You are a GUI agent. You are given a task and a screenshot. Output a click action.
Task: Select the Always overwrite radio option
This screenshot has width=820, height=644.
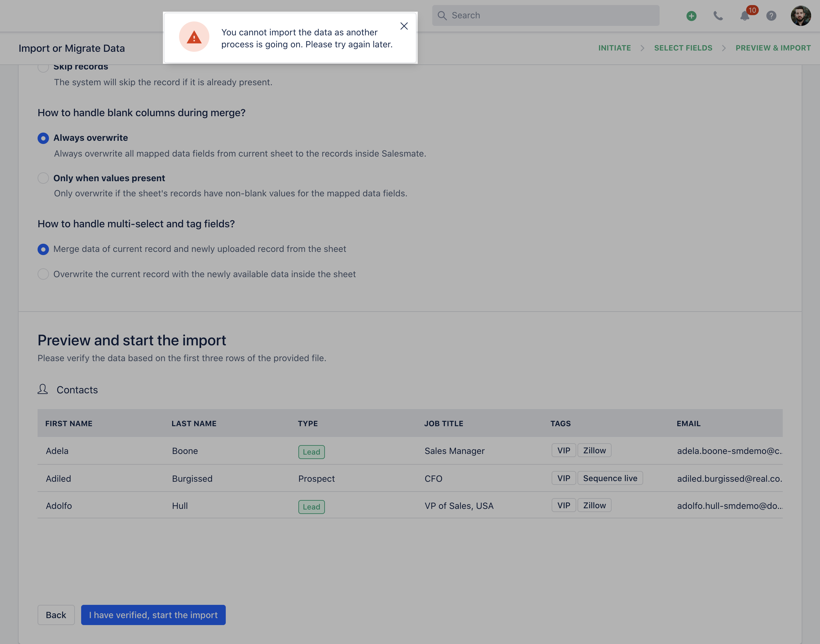tap(43, 138)
